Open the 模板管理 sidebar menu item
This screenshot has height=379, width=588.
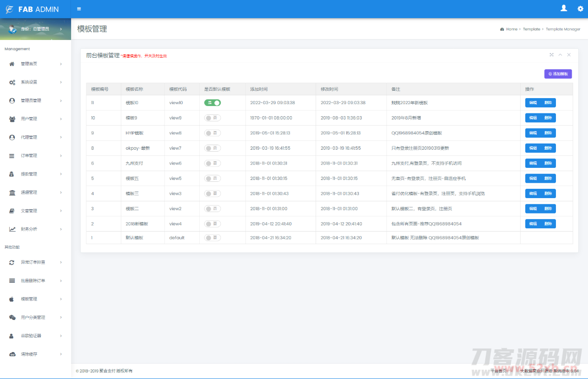coord(29,299)
